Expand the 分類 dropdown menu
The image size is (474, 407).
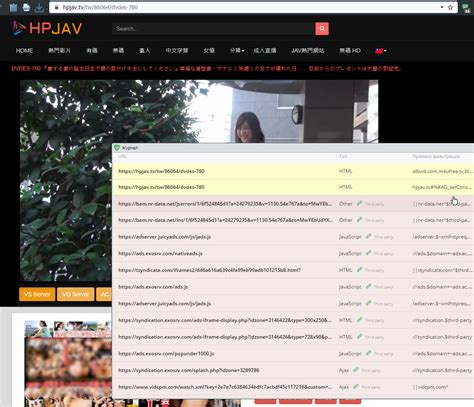[x=237, y=51]
